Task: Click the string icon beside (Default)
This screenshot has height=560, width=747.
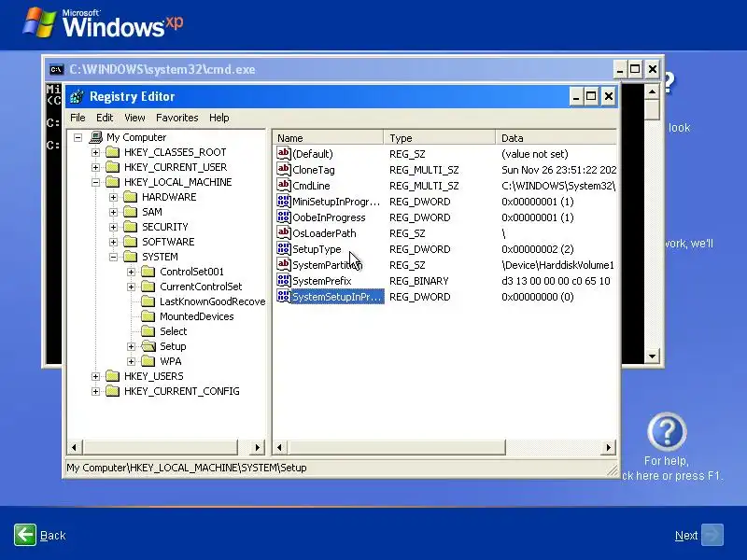Action: pyautogui.click(x=284, y=153)
